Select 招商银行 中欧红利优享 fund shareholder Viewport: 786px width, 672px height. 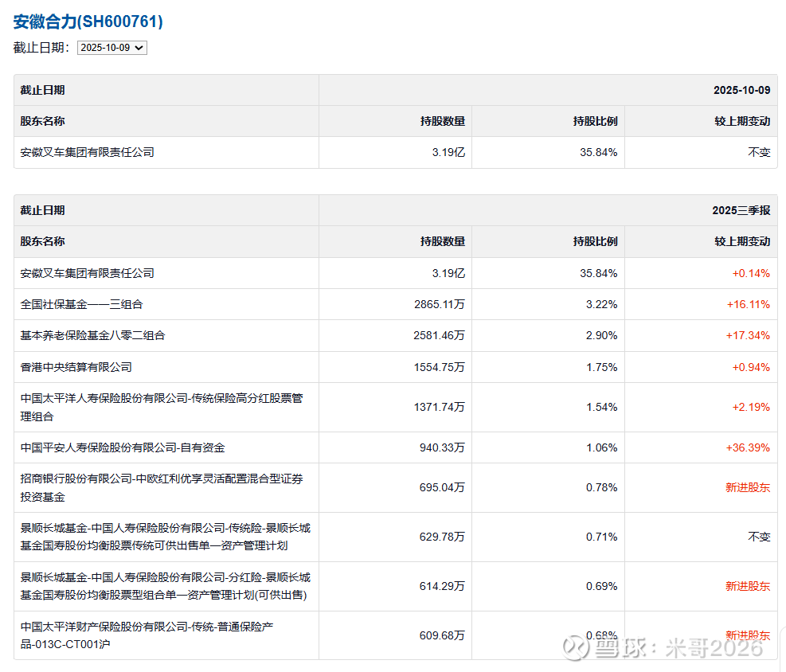point(162,487)
